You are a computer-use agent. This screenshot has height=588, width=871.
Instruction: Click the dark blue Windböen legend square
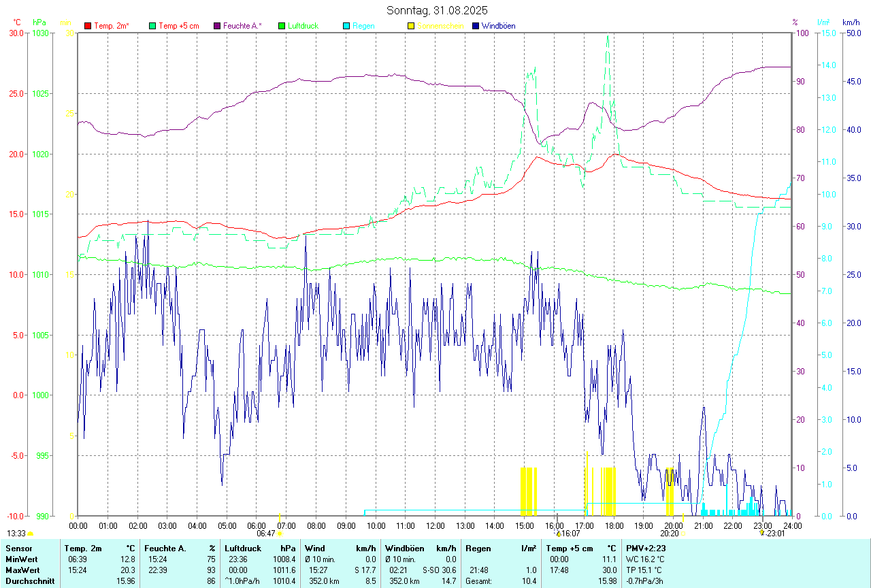pyautogui.click(x=476, y=26)
